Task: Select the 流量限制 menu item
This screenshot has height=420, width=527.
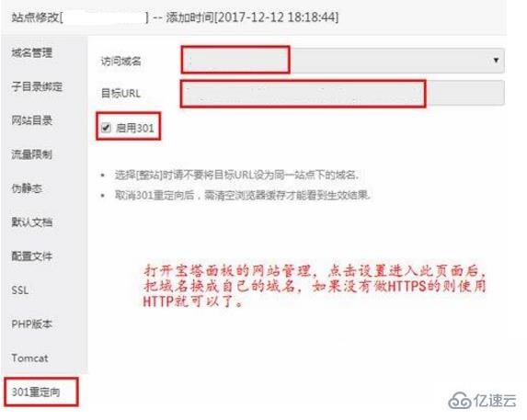Action: click(x=32, y=154)
